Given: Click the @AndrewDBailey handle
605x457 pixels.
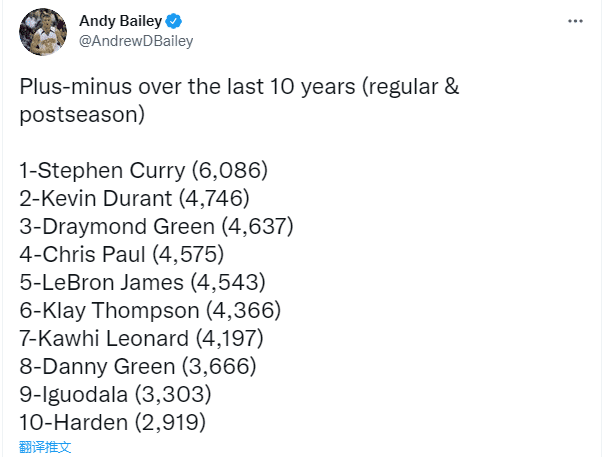Looking at the screenshot, I should 136,41.
